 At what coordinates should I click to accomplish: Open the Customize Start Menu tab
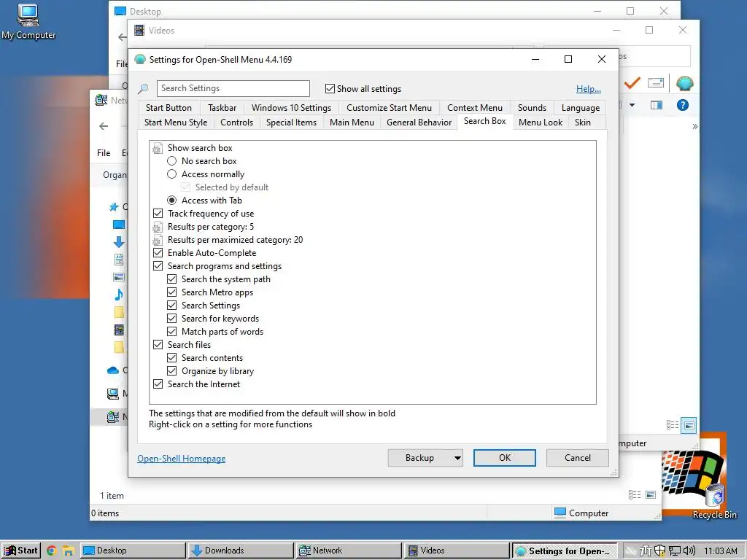(x=389, y=108)
